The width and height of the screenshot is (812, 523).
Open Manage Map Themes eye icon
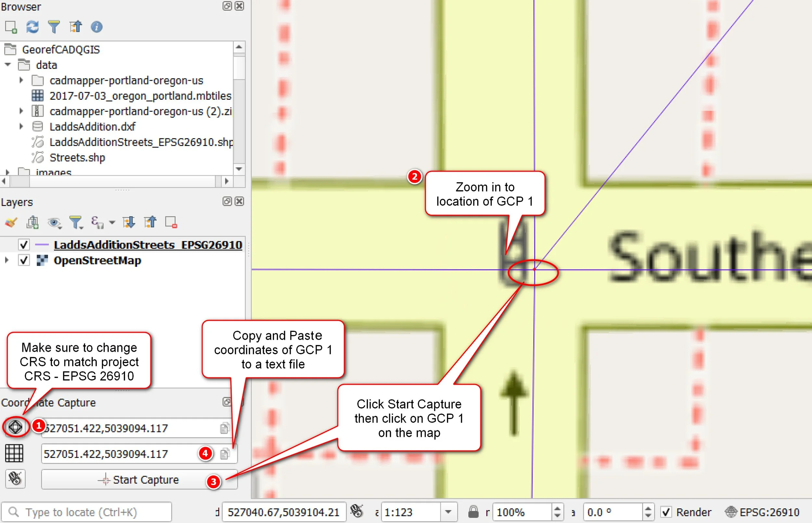[54, 222]
